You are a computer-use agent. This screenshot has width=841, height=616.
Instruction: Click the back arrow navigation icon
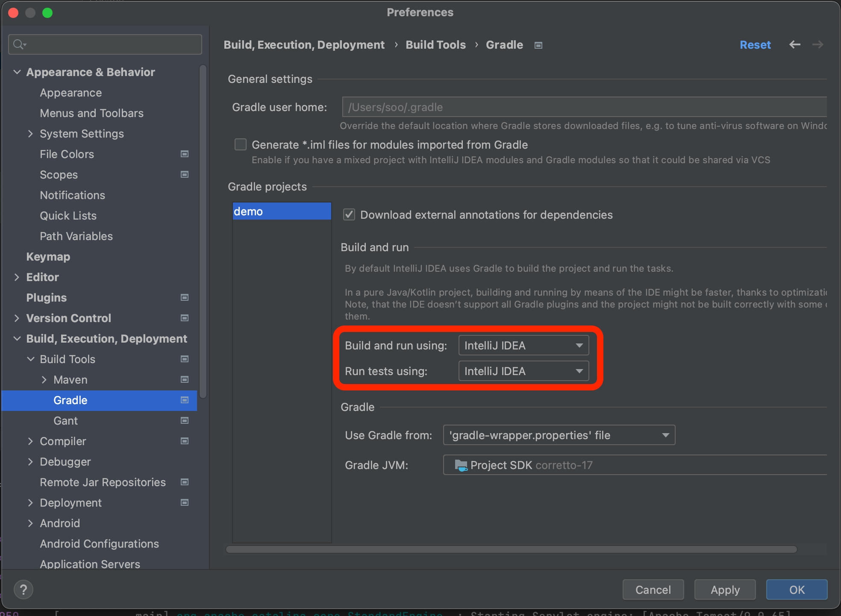coord(794,45)
